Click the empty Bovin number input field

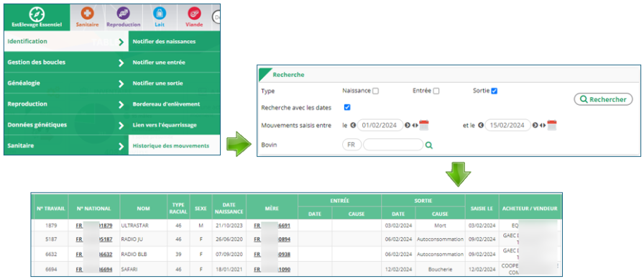(x=393, y=145)
